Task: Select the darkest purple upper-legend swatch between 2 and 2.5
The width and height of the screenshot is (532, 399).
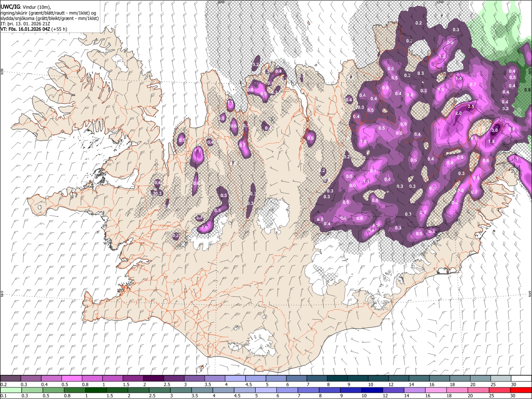Action: tap(153, 379)
